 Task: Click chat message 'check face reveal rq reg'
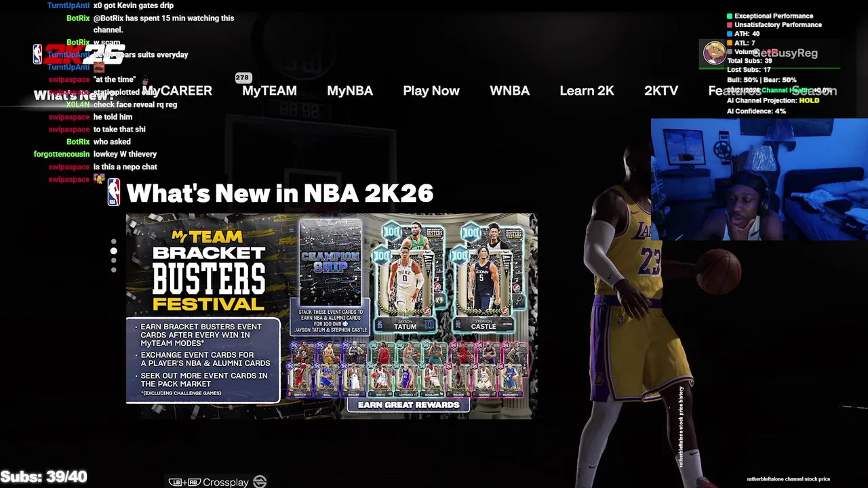[x=135, y=104]
